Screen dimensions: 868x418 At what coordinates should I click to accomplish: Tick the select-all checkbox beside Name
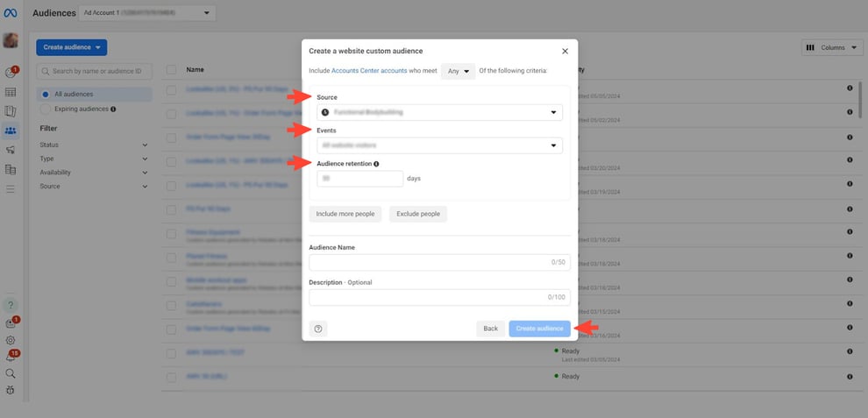[172, 69]
